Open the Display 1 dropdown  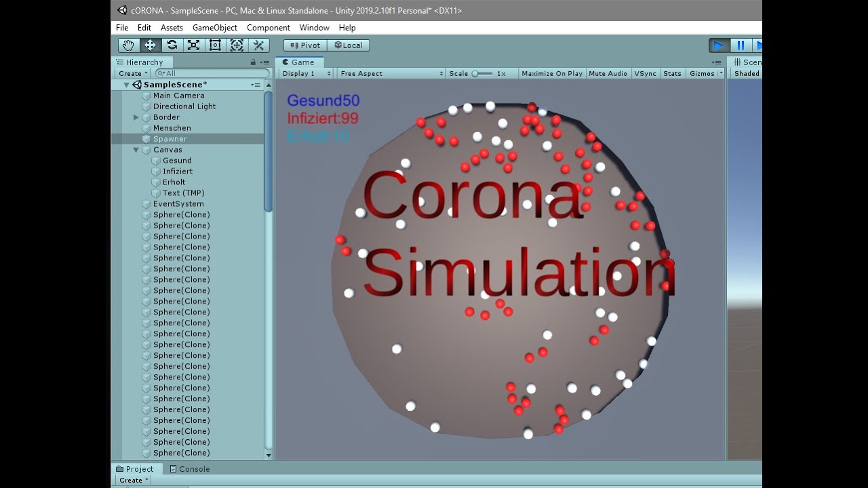307,73
